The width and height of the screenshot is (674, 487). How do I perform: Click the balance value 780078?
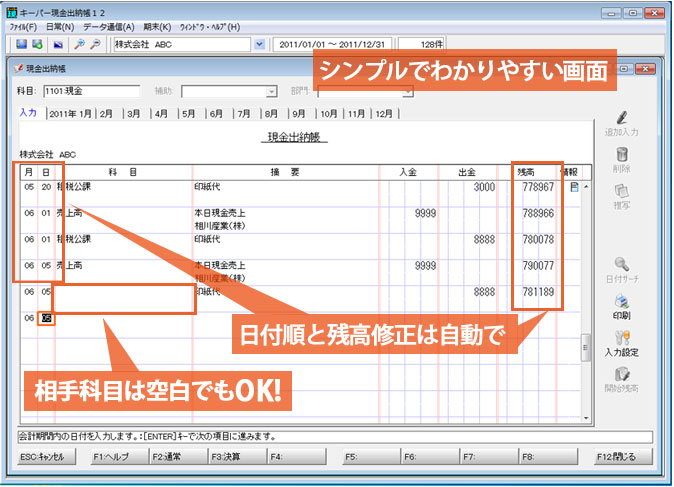pyautogui.click(x=538, y=239)
